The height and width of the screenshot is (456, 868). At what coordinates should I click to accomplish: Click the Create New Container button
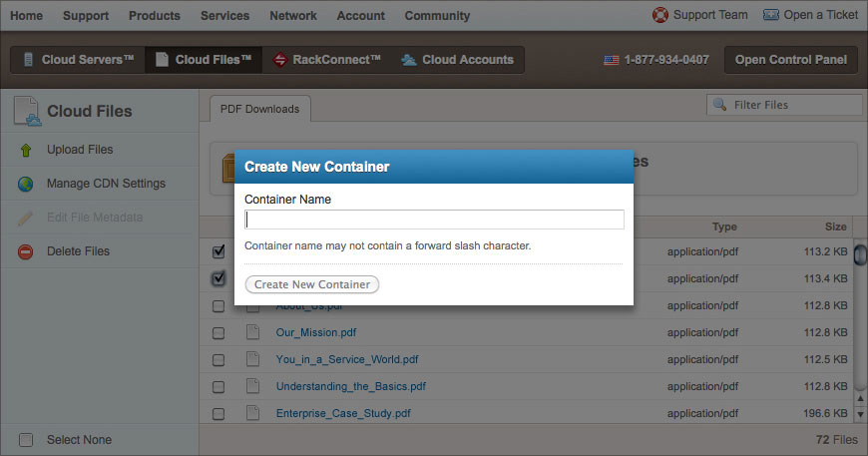[x=312, y=284]
